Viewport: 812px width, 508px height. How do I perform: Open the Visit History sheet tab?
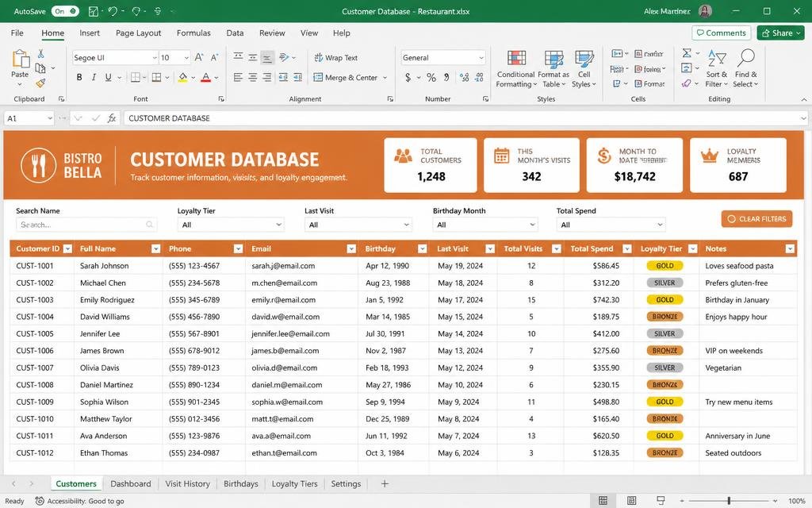[187, 483]
